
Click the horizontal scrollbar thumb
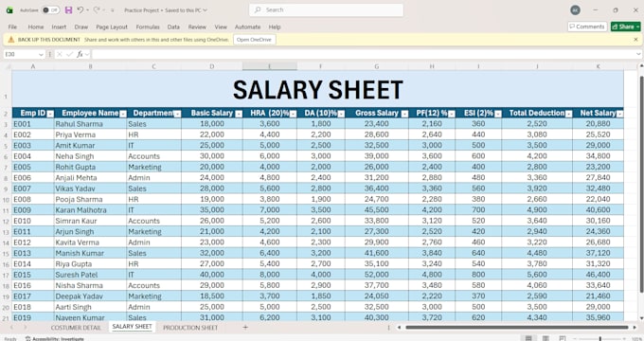pyautogui.click(x=517, y=328)
